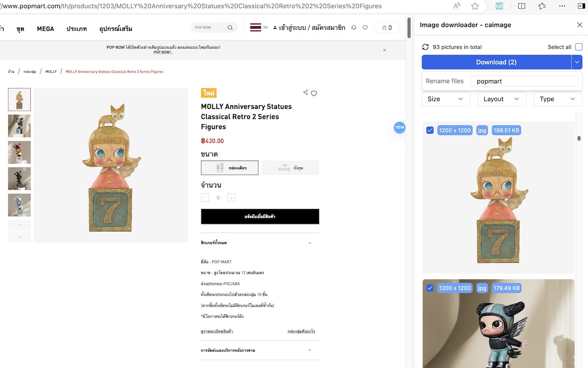Image resolution: width=588 pixels, height=368 pixels.
Task: Uncheck the second image's checkbox
Action: click(x=430, y=288)
